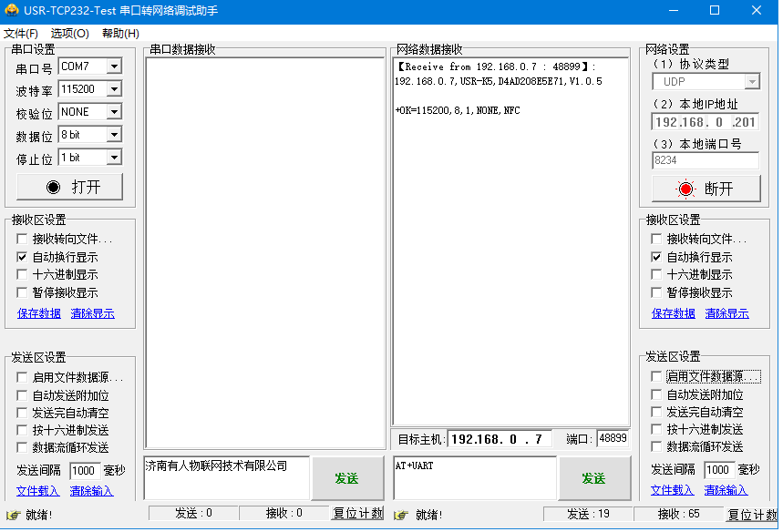Viewport: 783px width, 532px height.
Task: Enable 数据流循环发送 in left send settings
Action: (23, 447)
